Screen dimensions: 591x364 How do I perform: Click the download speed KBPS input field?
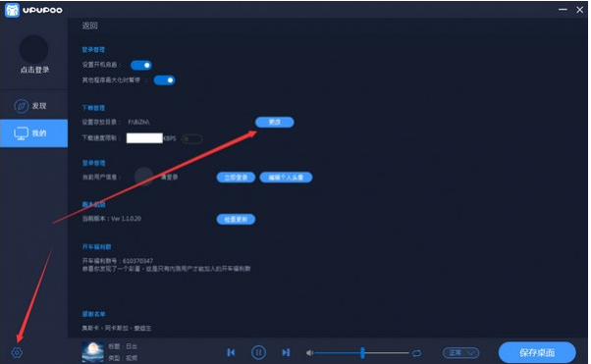pyautogui.click(x=144, y=138)
